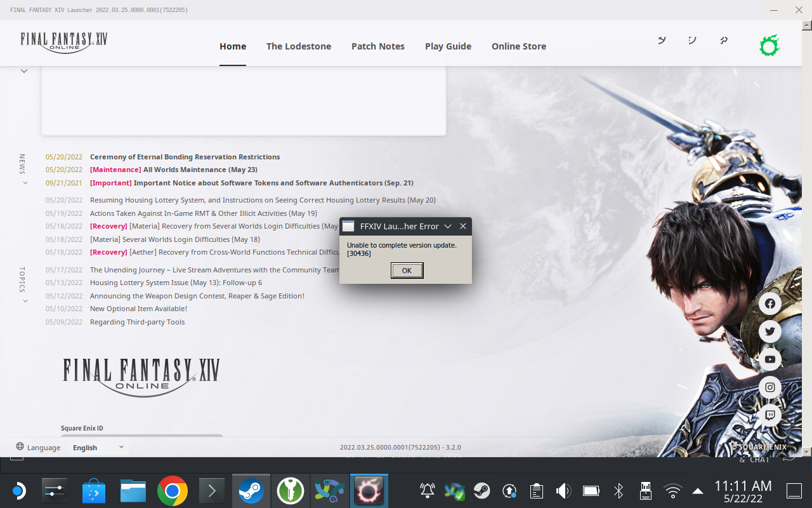This screenshot has height=508, width=812.
Task: Click the version text 2022.03.25.0000.0001(7522205) - 3.2.0
Action: (x=400, y=447)
